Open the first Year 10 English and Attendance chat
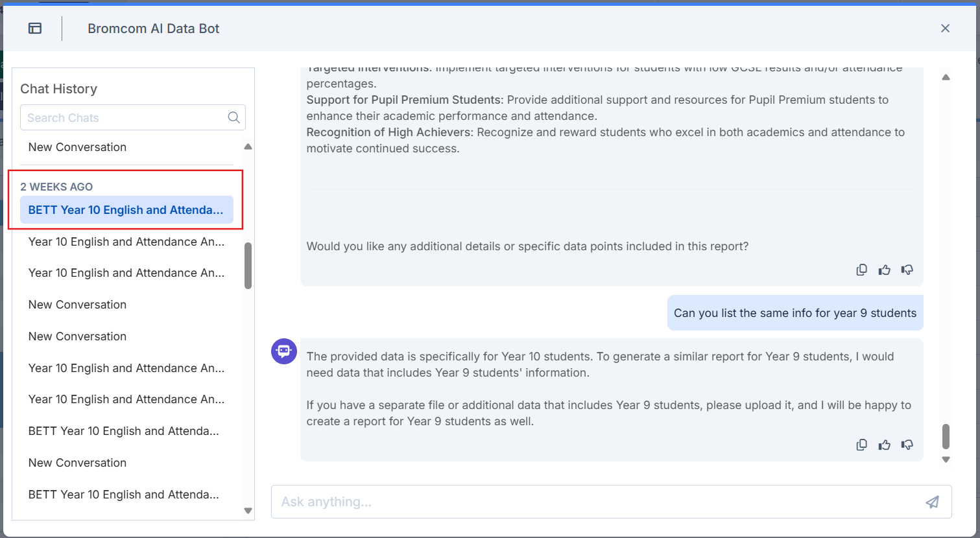Viewport: 980px width, 538px height. coord(126,241)
